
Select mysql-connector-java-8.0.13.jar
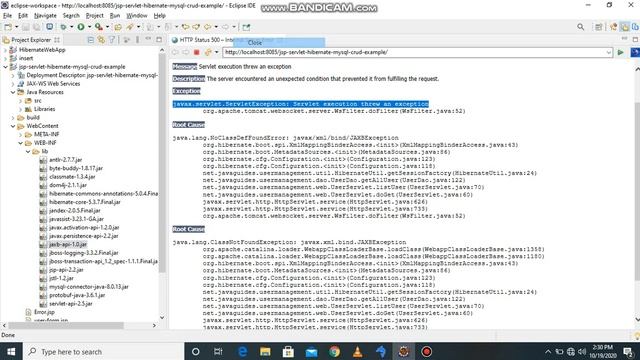pyautogui.click(x=89, y=287)
